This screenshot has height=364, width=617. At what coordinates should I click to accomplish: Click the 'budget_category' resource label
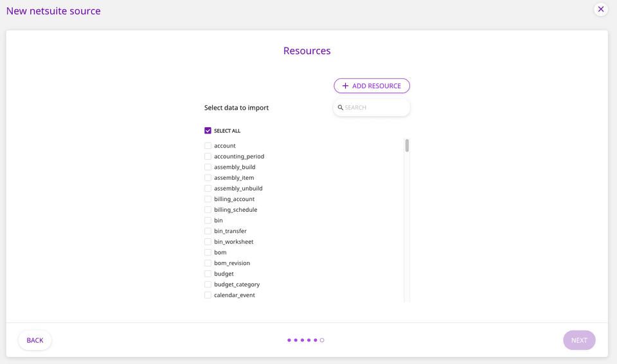coord(237,284)
